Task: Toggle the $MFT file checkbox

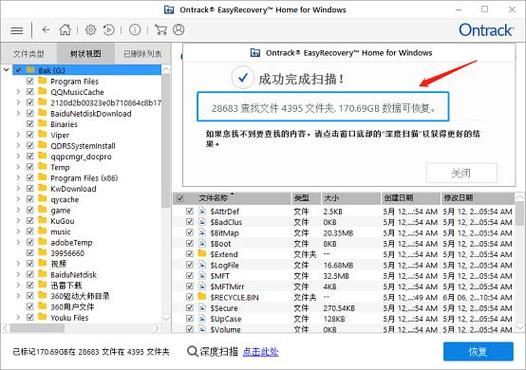Action: click(190, 275)
